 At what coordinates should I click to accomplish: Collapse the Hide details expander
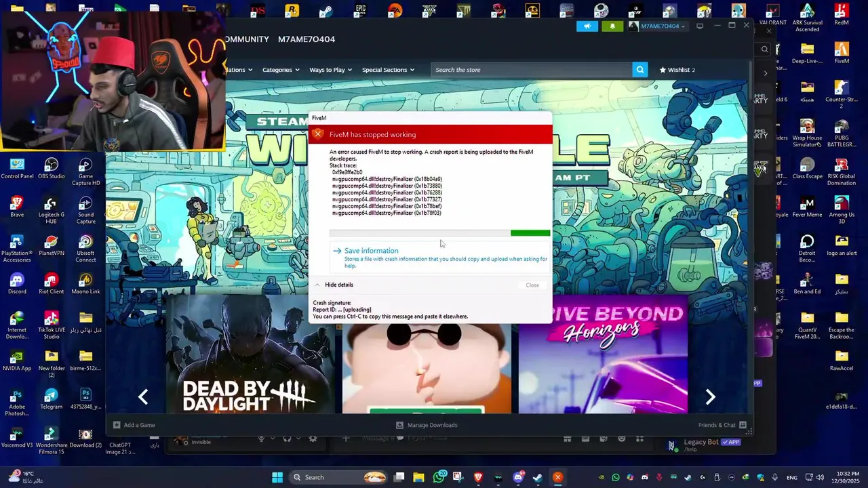click(333, 285)
